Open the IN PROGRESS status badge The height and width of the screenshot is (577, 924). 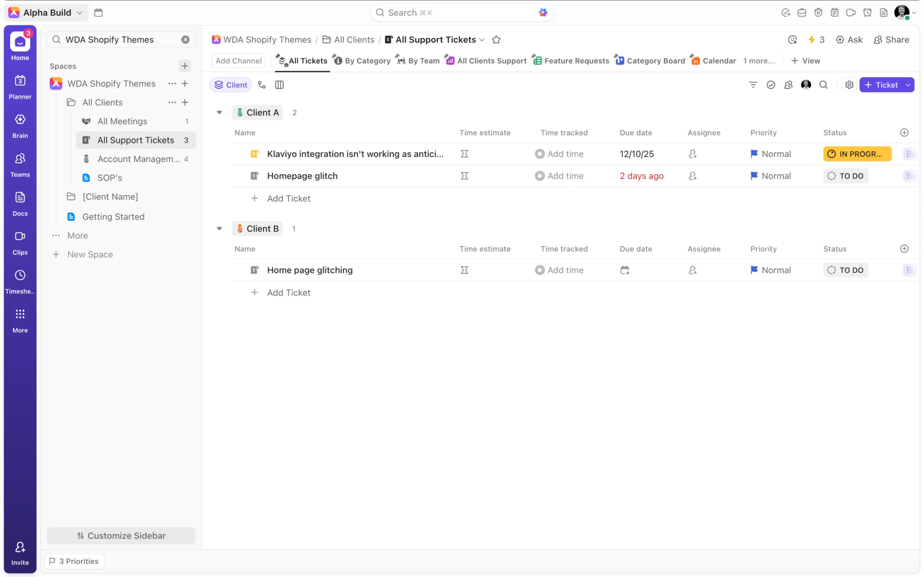coord(857,154)
